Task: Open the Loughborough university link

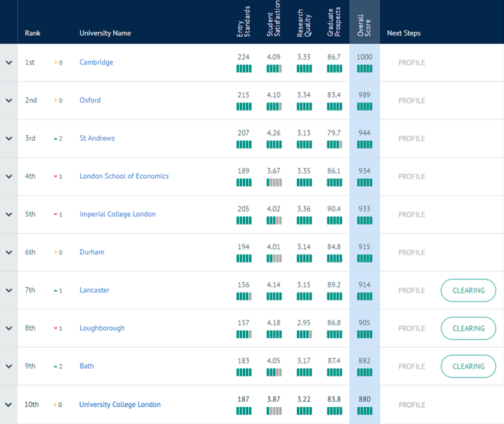Action: point(102,328)
